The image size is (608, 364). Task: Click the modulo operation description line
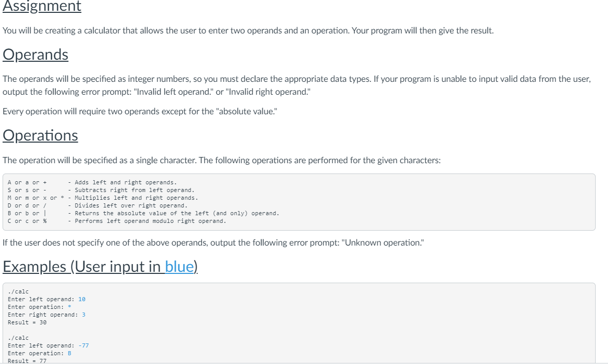click(x=117, y=221)
